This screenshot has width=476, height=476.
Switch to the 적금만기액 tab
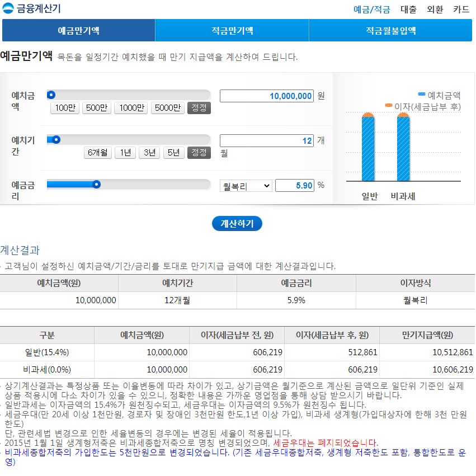pyautogui.click(x=232, y=30)
